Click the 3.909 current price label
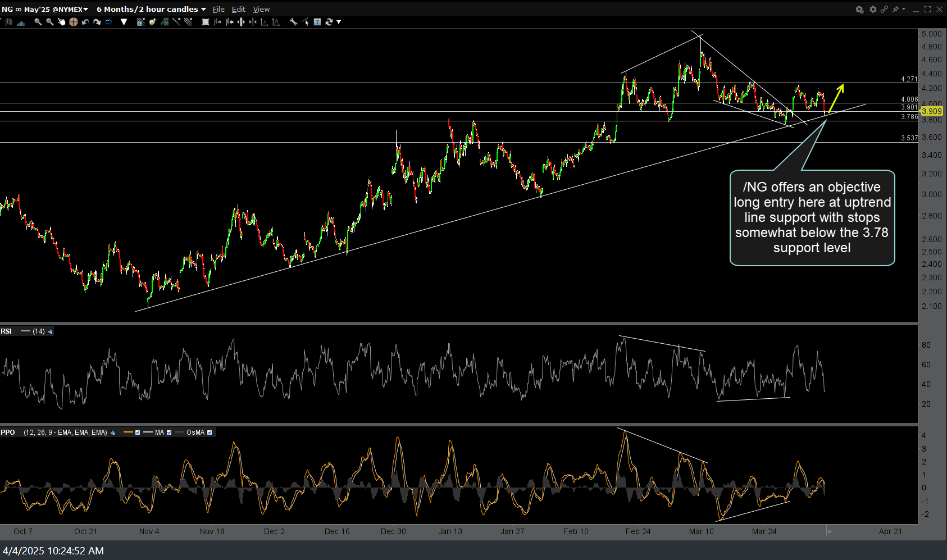The width and height of the screenshot is (947, 560). point(931,111)
